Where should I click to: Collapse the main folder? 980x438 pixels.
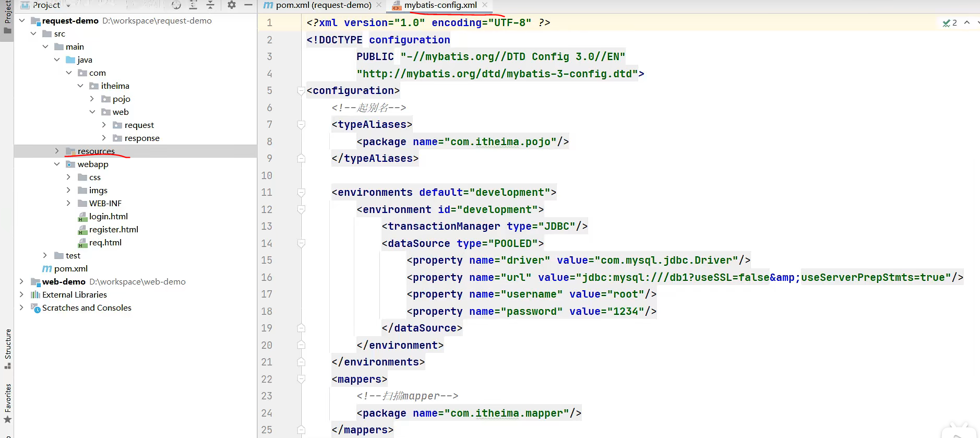click(x=45, y=46)
